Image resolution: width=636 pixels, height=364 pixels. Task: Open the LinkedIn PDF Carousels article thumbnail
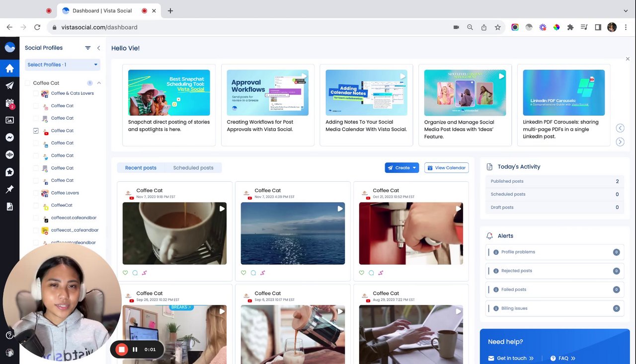[x=564, y=92]
